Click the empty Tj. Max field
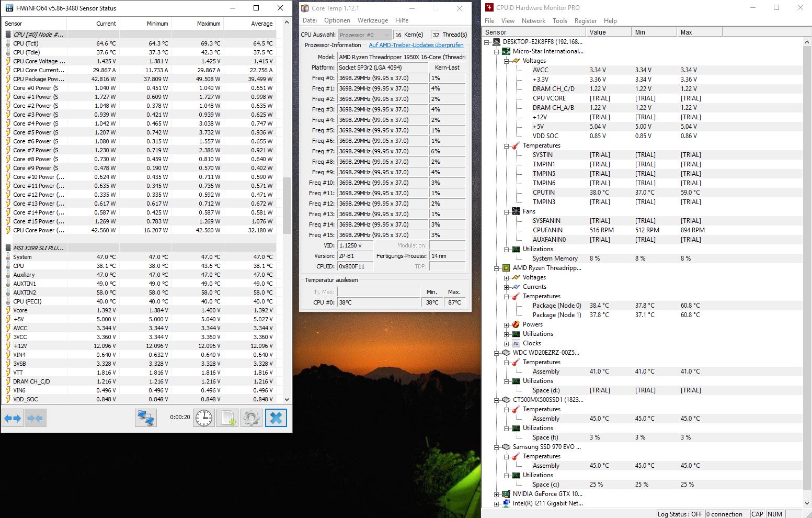Viewport: 812px width, 518px height. coord(379,292)
